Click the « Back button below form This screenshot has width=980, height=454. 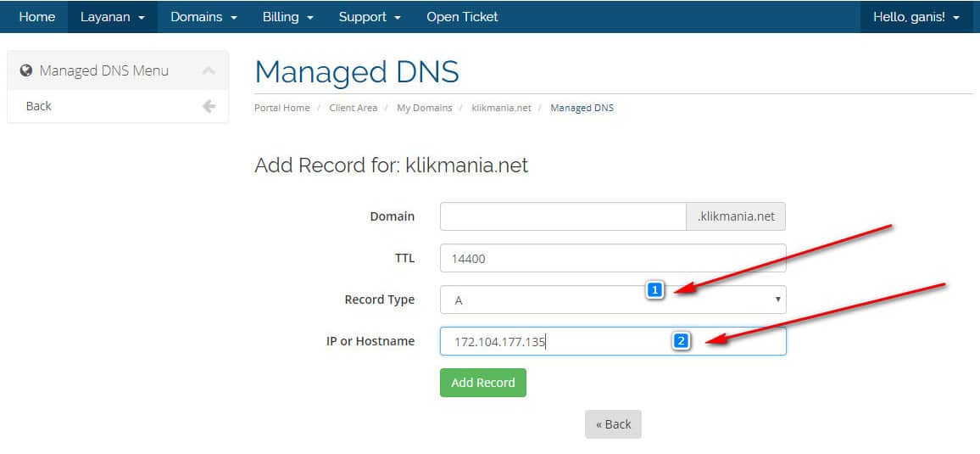pos(613,424)
